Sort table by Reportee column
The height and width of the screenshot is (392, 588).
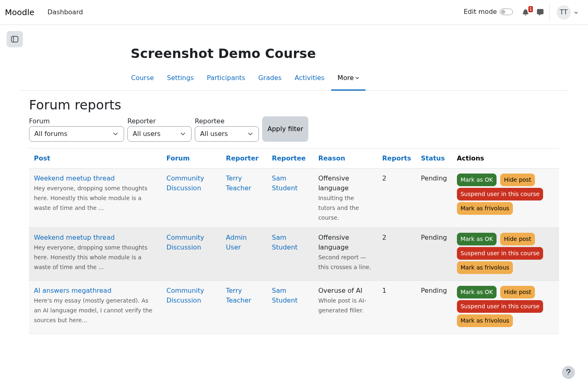point(289,158)
